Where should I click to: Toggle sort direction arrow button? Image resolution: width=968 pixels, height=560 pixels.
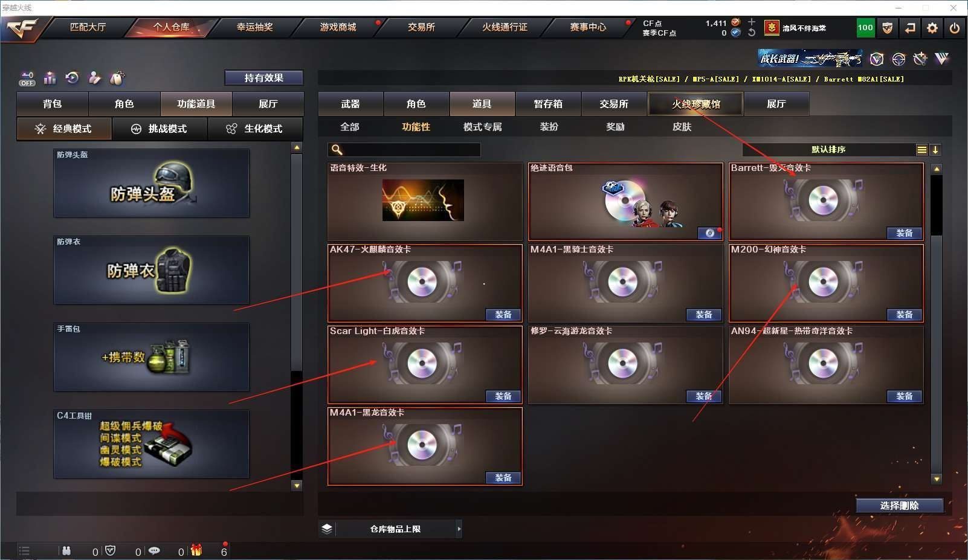coord(935,150)
